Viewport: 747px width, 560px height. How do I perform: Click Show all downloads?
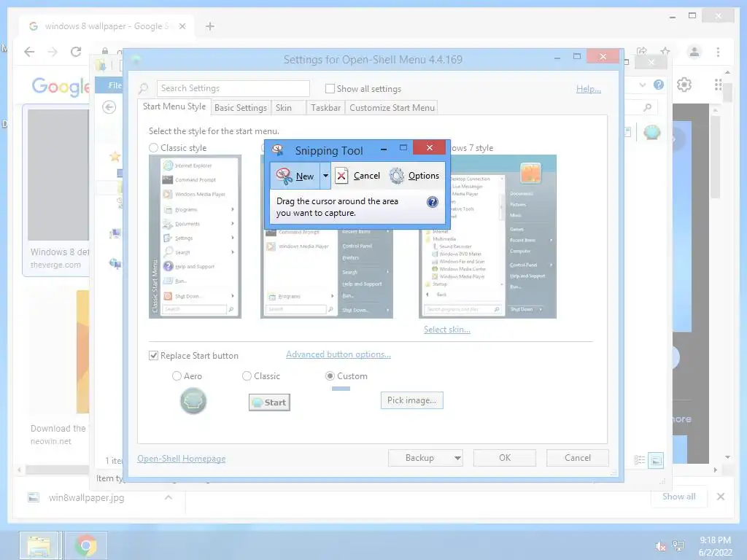(x=679, y=496)
